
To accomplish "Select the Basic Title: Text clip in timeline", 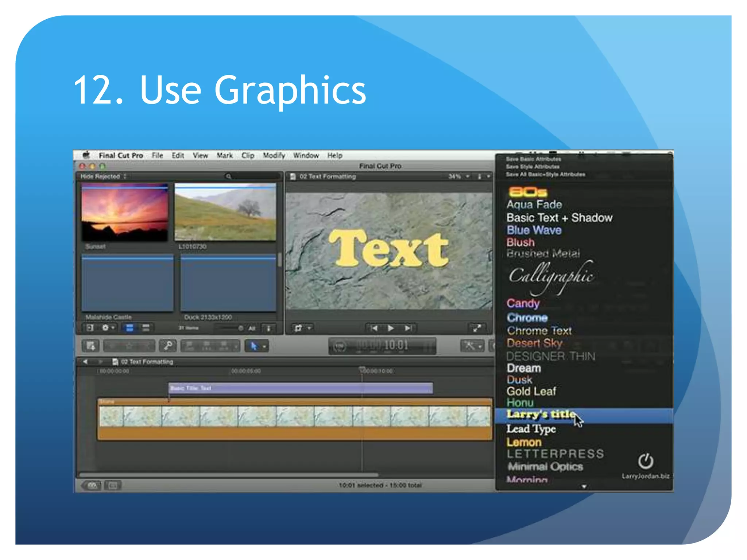I will [301, 388].
